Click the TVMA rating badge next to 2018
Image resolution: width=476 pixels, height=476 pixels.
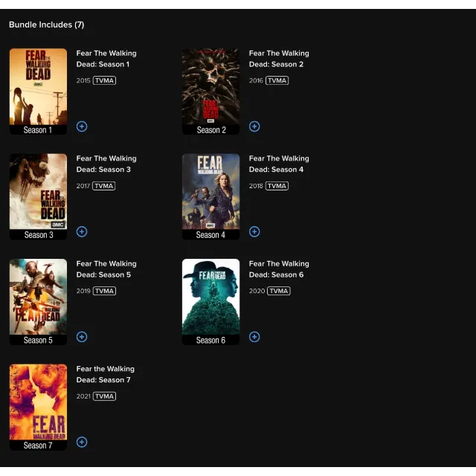tap(277, 186)
